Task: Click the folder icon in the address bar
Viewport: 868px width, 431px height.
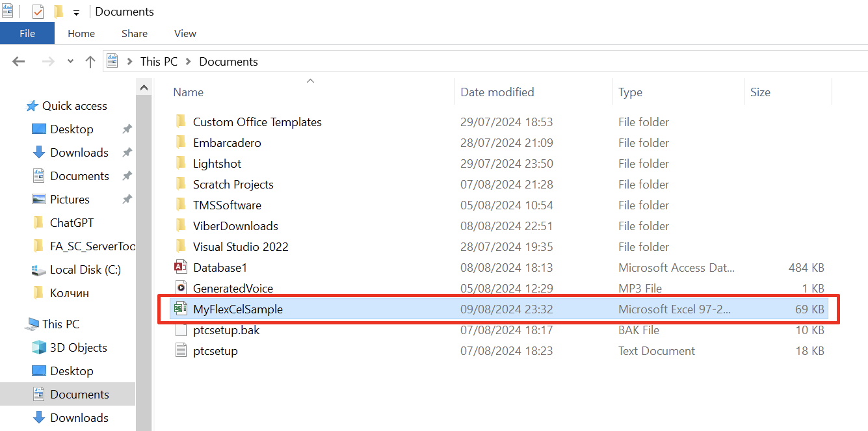Action: click(x=112, y=60)
